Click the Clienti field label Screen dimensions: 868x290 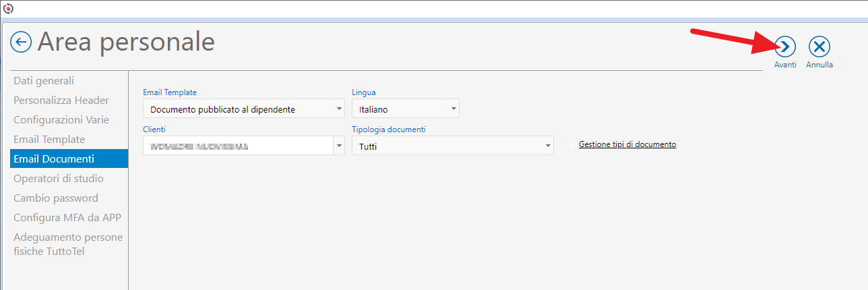tap(154, 129)
